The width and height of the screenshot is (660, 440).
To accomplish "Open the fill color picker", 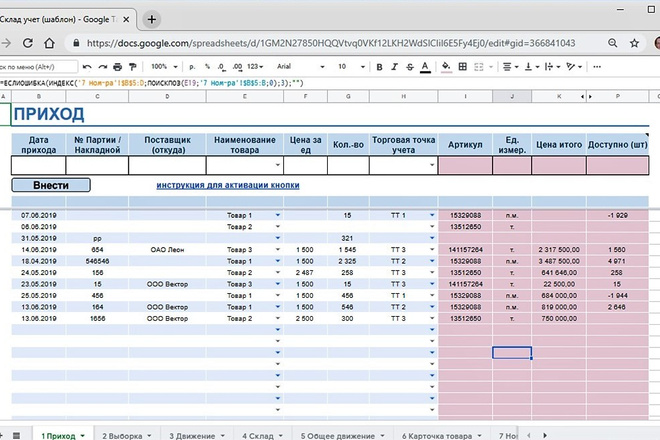I will coord(446,67).
